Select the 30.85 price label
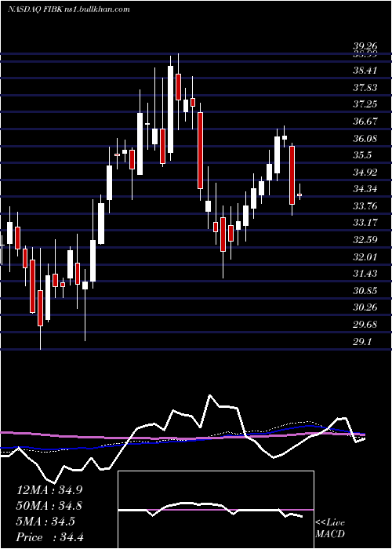This screenshot has width=392, height=549. click(365, 291)
